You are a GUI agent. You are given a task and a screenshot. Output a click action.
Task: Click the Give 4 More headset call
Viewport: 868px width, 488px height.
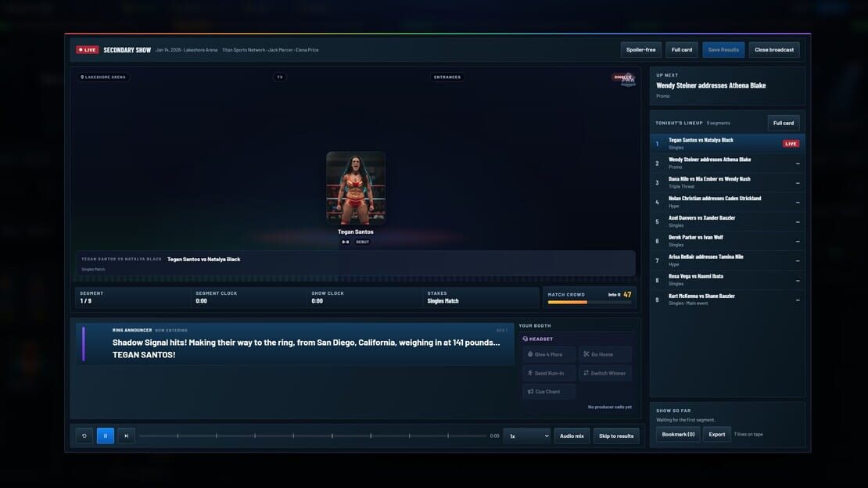pyautogui.click(x=549, y=354)
